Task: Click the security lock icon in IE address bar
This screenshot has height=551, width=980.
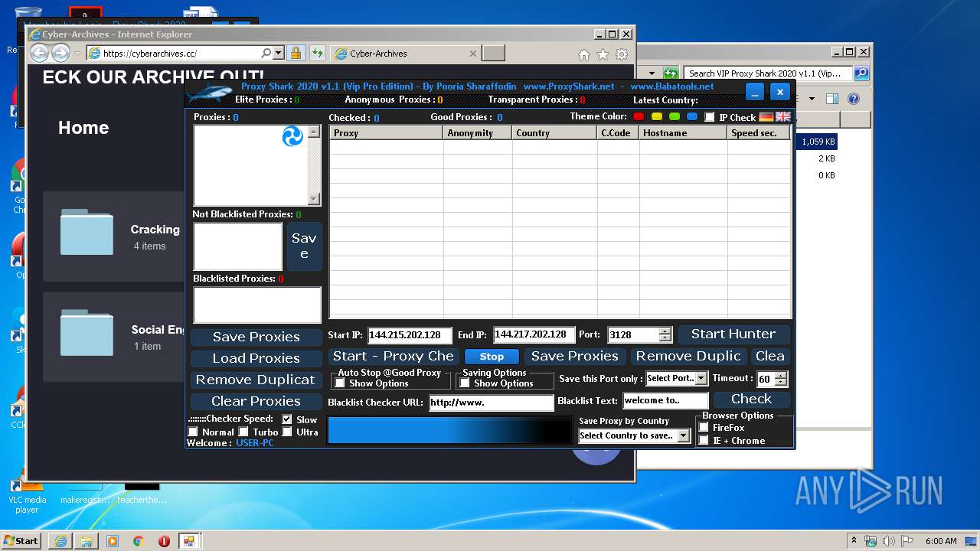Action: [x=296, y=54]
